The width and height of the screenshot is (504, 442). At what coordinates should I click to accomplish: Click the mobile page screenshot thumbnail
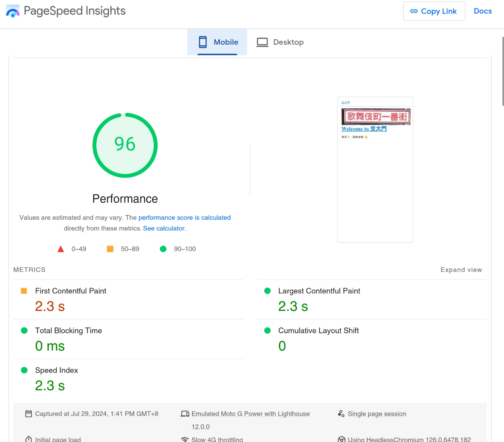coord(375,169)
